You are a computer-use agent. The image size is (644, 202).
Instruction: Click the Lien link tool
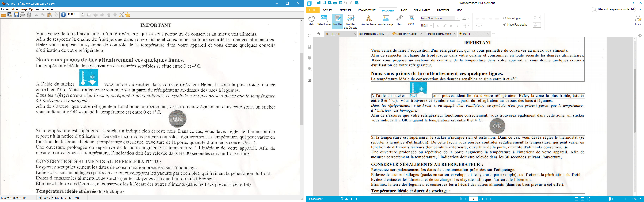tap(399, 20)
